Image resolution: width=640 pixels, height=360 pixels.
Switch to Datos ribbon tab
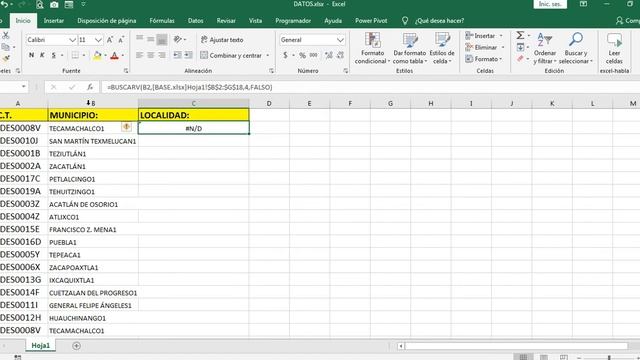[x=196, y=20]
